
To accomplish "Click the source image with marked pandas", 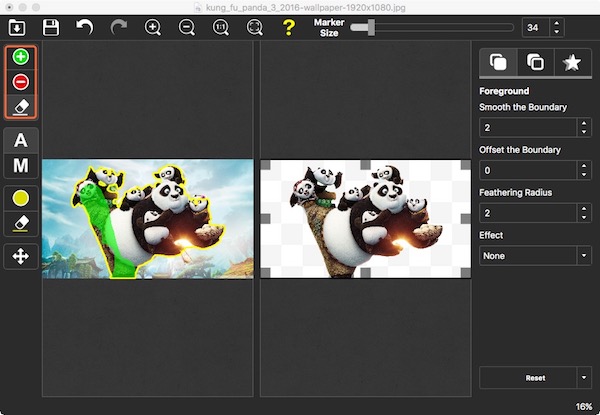I will pos(148,219).
